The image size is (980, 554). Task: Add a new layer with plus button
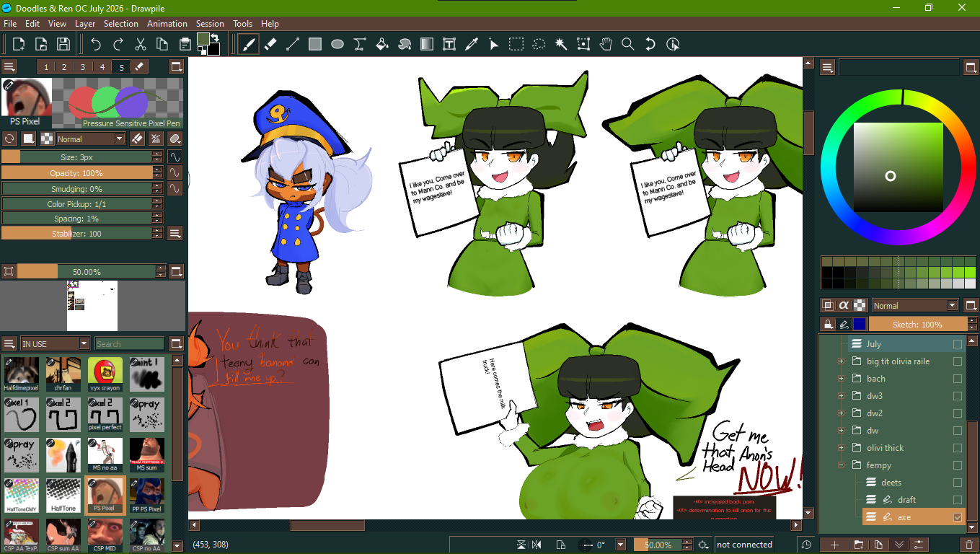pyautogui.click(x=835, y=544)
